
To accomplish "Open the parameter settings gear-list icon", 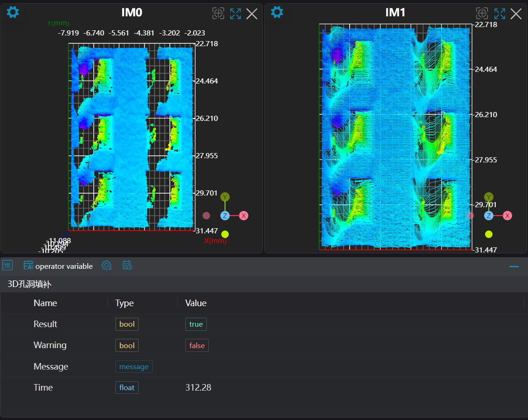I will [x=106, y=266].
